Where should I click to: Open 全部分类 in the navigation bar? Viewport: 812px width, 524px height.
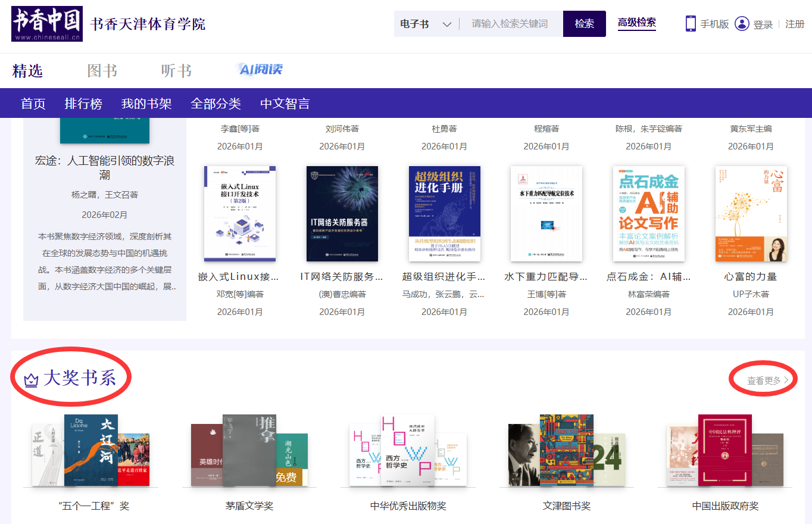coord(216,104)
